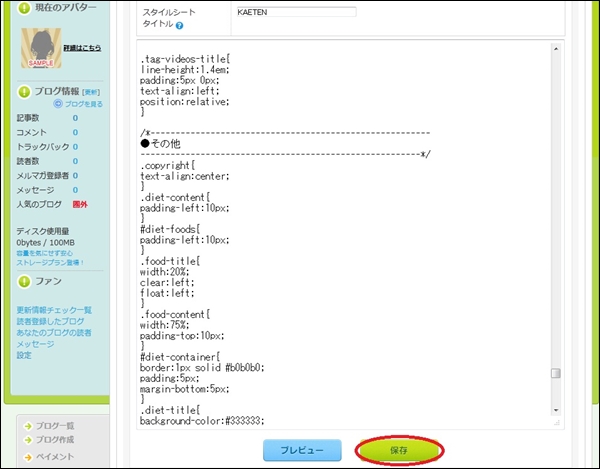Open the ペイメント menu item
The width and height of the screenshot is (600, 469).
pos(55,456)
